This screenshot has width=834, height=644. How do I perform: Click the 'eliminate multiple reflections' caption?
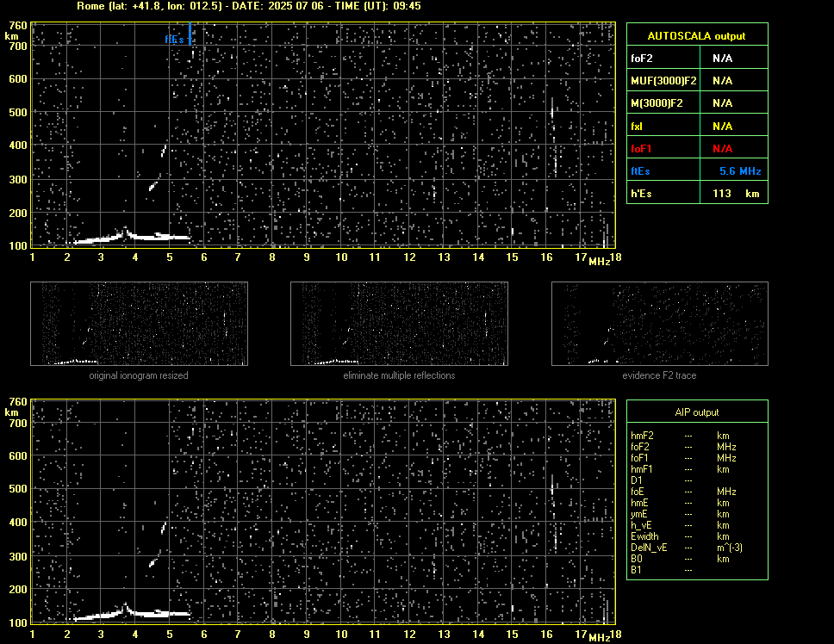click(x=399, y=375)
